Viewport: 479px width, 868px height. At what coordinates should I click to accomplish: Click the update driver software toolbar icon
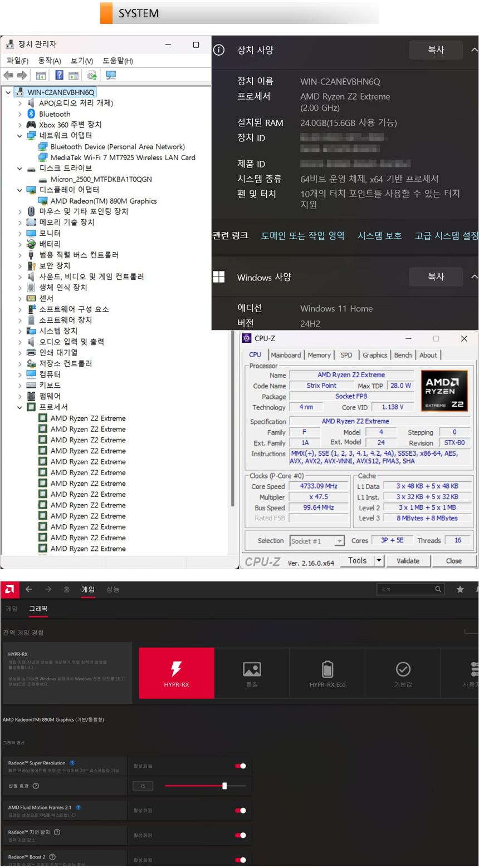pyautogui.click(x=92, y=75)
